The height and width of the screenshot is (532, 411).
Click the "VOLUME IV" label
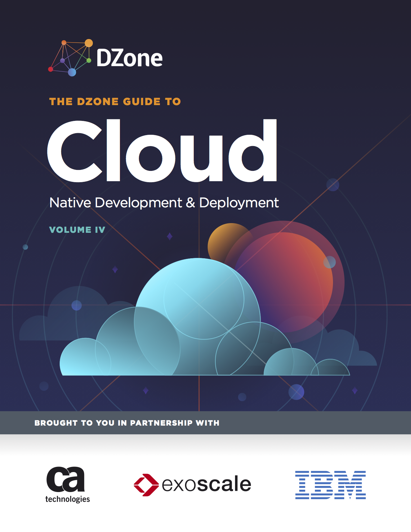(77, 230)
